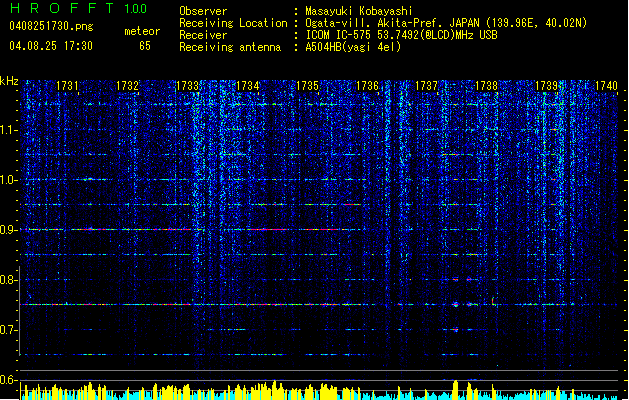Viewport: 629px width, 400px height.
Task: Click the 1736 time marker
Action: tap(367, 86)
